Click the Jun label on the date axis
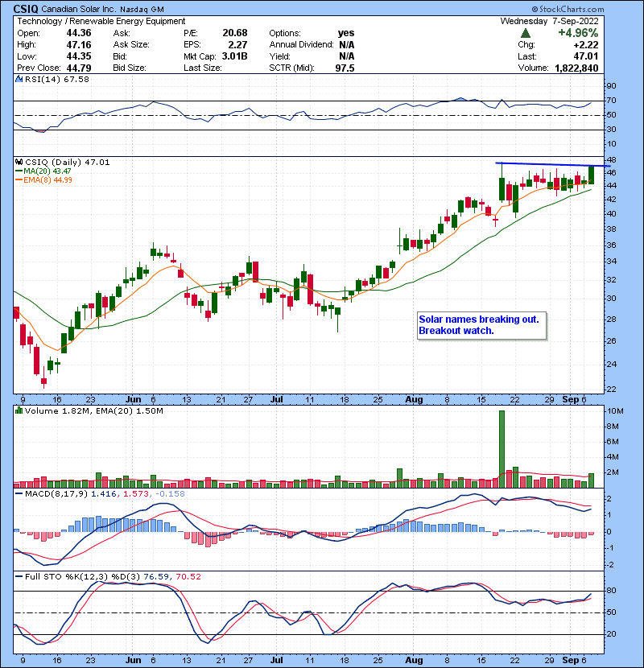The image size is (644, 668). (x=134, y=398)
